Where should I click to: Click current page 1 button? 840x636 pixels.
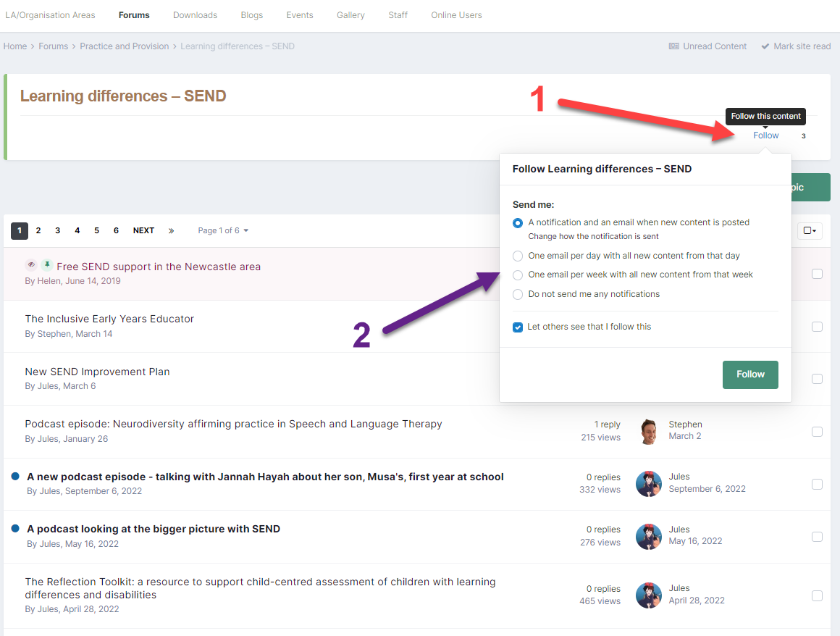point(20,230)
